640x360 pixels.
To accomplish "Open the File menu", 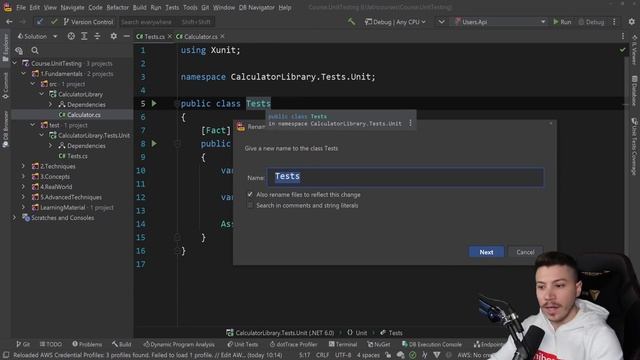I will coord(21,7).
